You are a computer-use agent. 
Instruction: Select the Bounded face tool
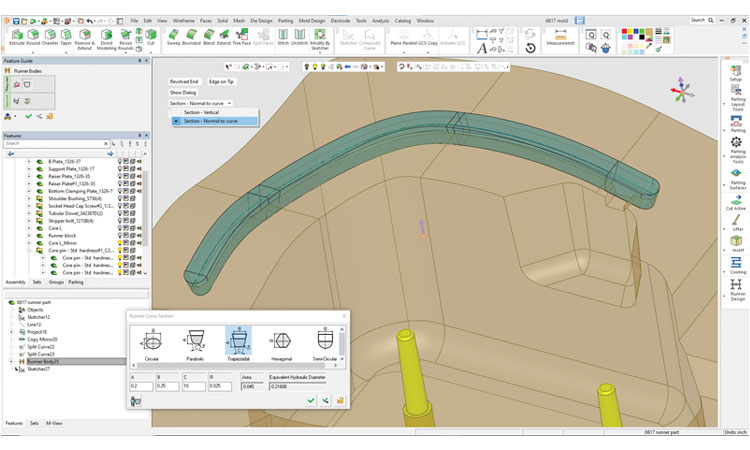(x=191, y=37)
